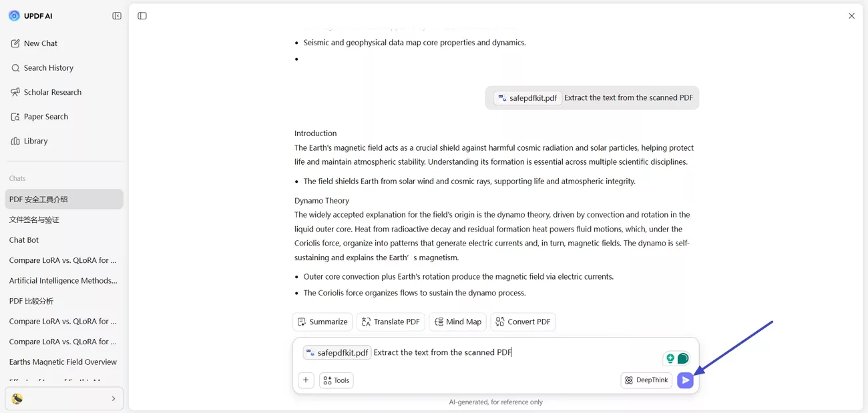This screenshot has height=413, width=868.
Task: Click the green lightbulb assistant icon
Action: [x=670, y=359]
